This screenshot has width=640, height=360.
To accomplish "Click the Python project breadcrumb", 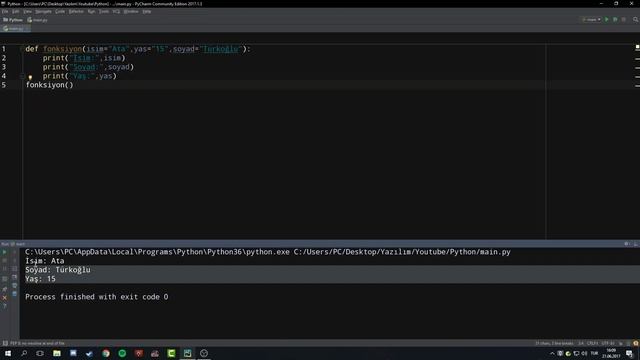I will [x=13, y=20].
